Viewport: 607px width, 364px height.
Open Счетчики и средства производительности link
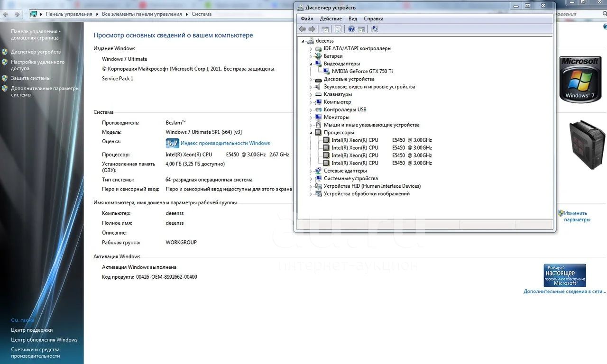click(36, 353)
